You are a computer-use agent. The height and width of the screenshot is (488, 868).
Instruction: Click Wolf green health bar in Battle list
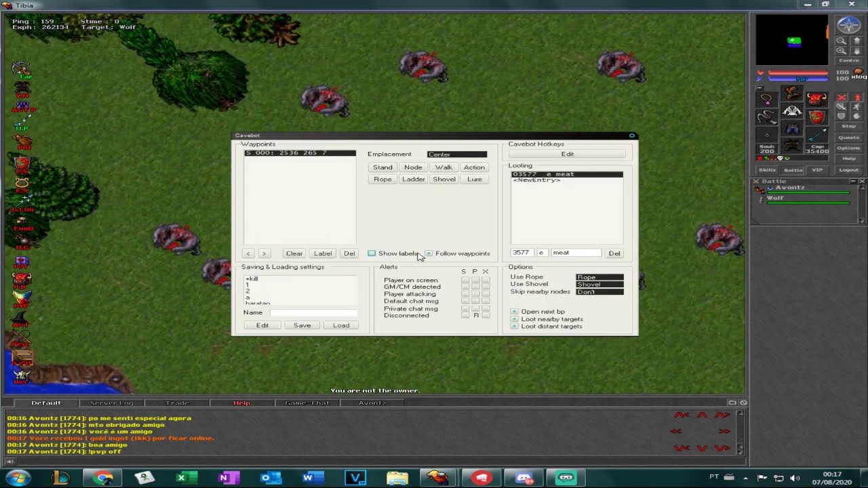pyautogui.click(x=808, y=203)
